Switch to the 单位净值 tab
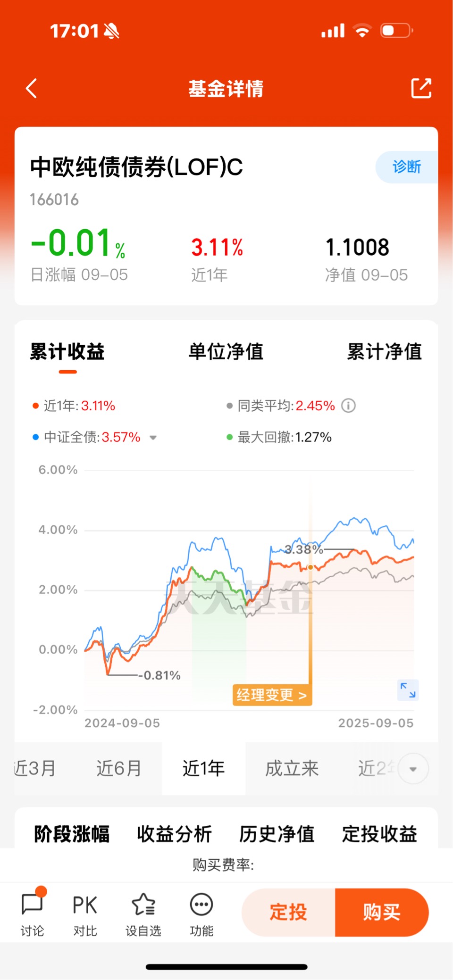This screenshot has height=980, width=453. click(x=226, y=351)
